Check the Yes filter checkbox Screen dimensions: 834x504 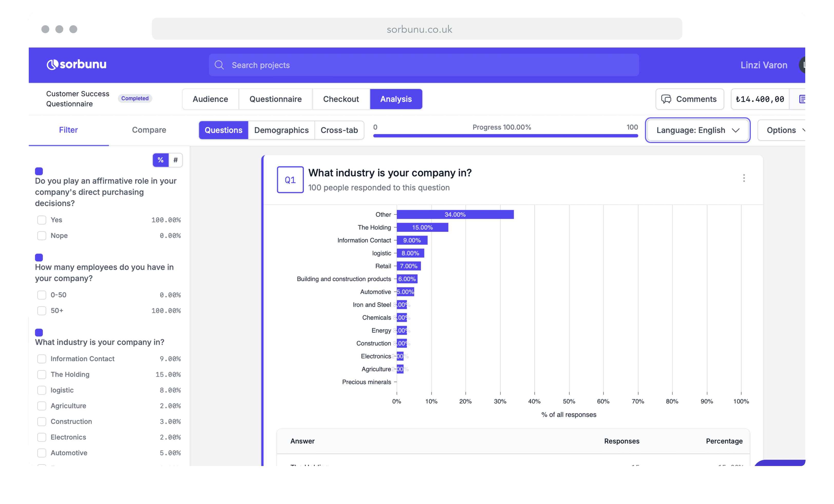click(42, 220)
